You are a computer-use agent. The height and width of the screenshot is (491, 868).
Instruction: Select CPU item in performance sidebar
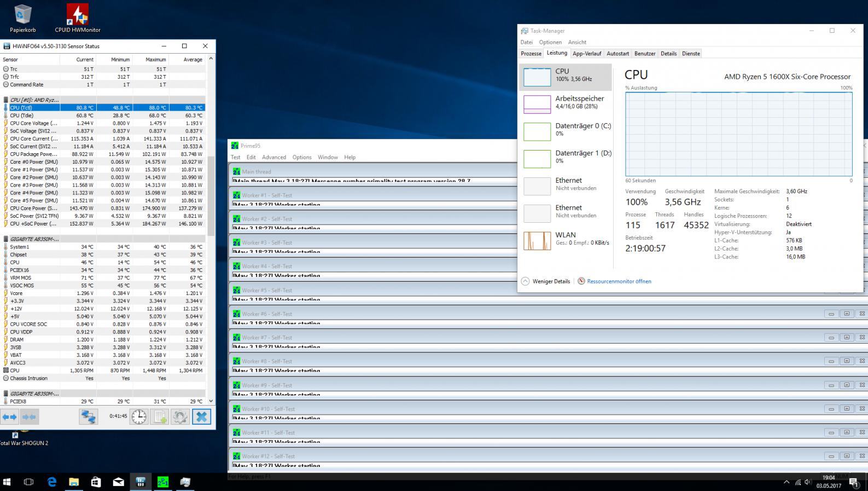pos(566,77)
